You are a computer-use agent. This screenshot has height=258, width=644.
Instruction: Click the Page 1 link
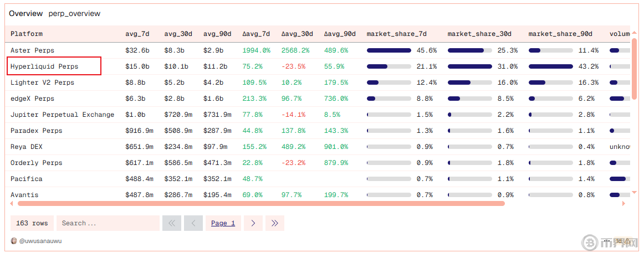tap(223, 223)
